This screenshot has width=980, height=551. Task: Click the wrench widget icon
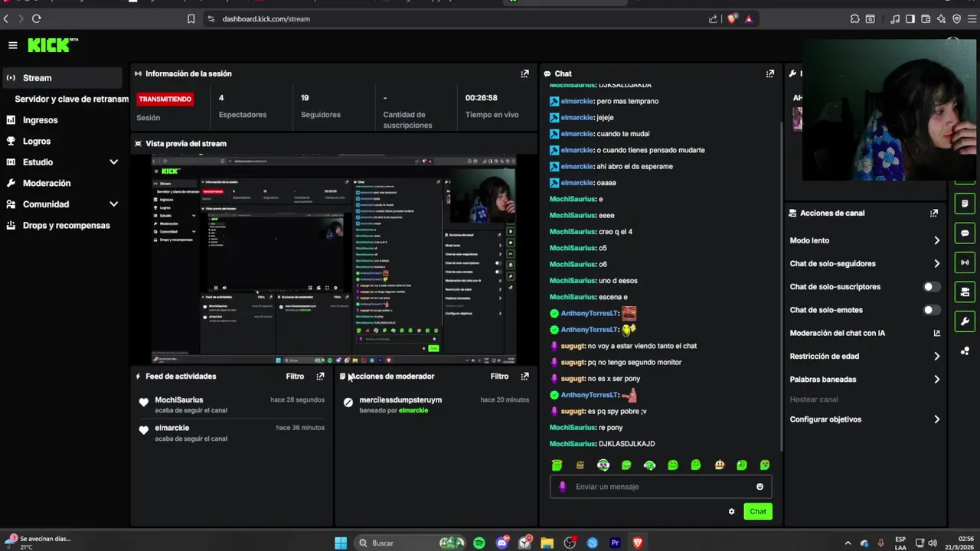965,321
